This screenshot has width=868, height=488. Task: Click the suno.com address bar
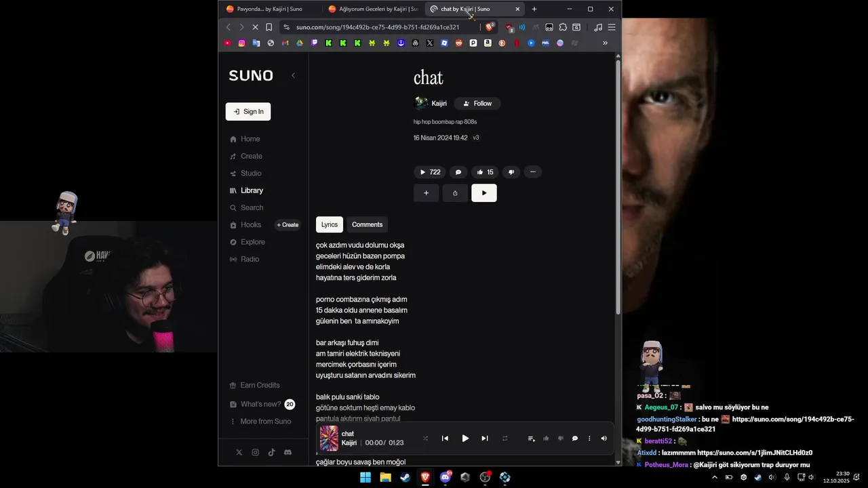378,27
